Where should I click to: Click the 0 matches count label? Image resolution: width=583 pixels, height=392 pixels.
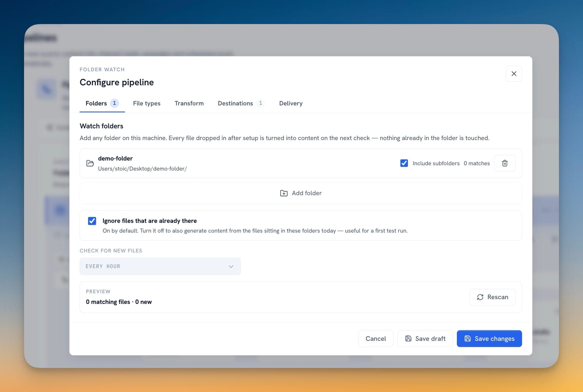tap(476, 163)
